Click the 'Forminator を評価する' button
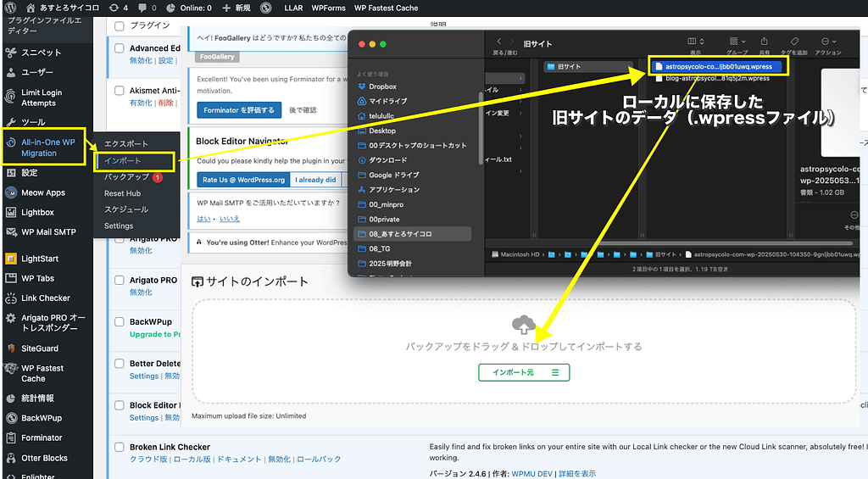This screenshot has width=868, height=479. pyautogui.click(x=238, y=110)
